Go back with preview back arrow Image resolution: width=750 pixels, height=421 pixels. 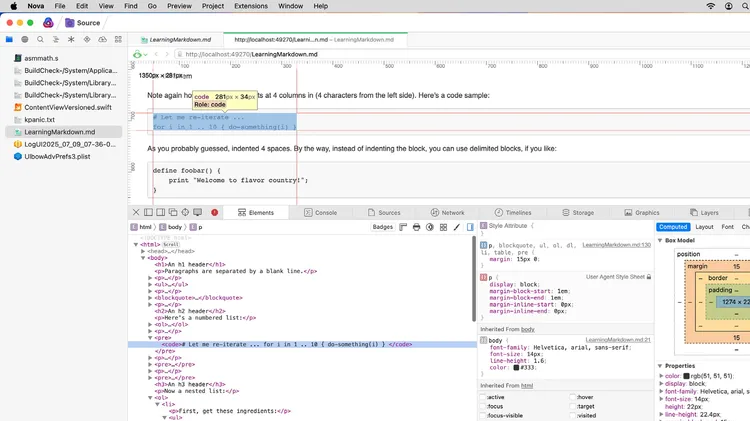click(156, 54)
